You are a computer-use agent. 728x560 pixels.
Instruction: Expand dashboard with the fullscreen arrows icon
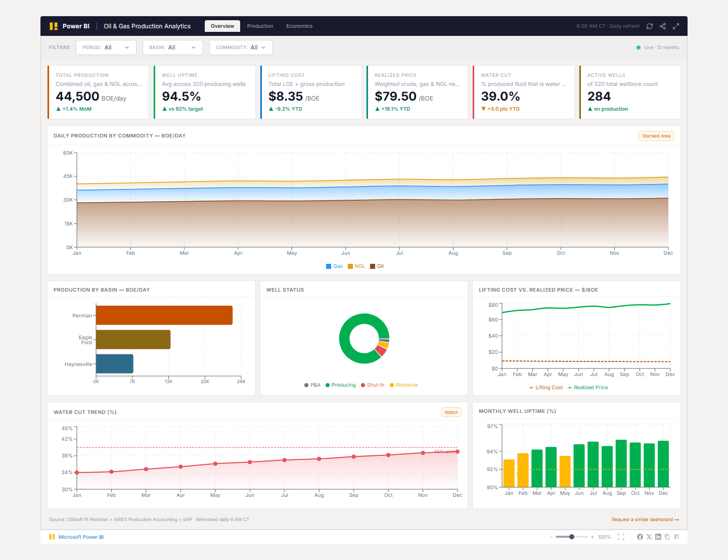click(x=676, y=26)
